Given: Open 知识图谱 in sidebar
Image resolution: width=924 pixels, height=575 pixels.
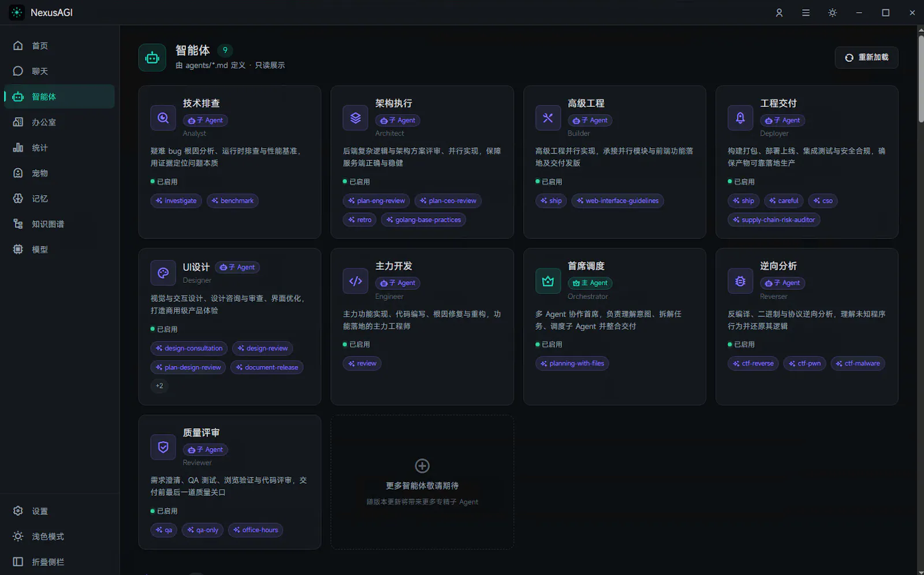Looking at the screenshot, I should coord(59,223).
